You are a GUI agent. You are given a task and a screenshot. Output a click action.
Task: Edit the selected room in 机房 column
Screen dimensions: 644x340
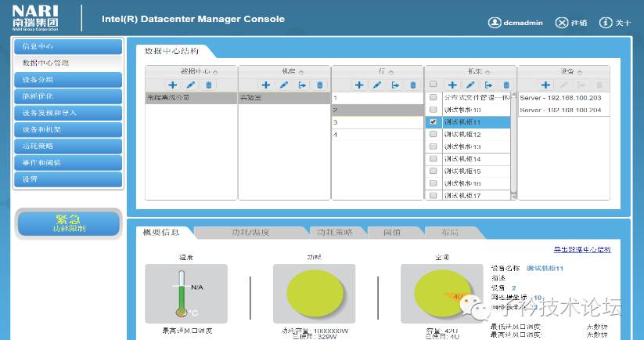coord(284,85)
